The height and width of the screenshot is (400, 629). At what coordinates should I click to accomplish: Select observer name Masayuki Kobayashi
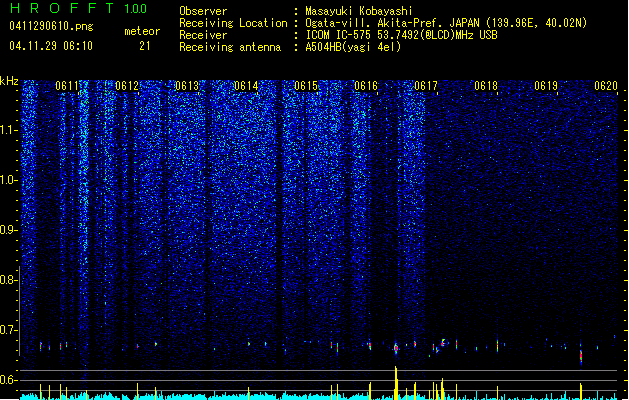(359, 11)
